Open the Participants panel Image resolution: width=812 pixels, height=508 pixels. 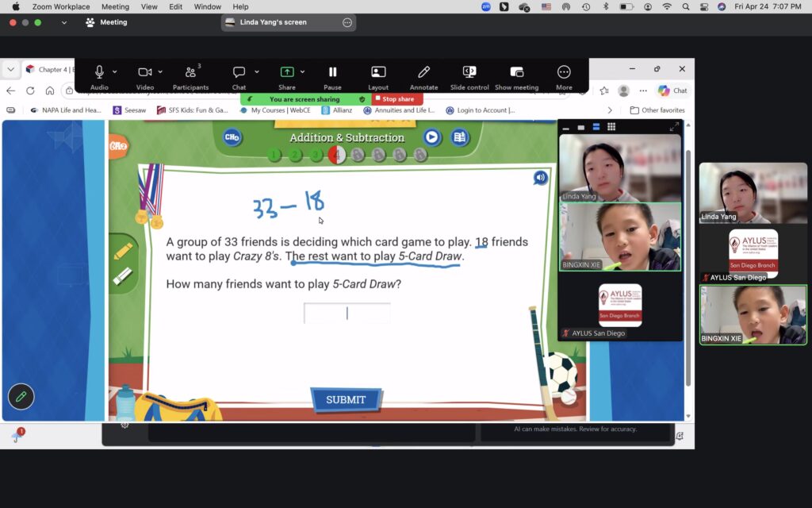(190, 72)
